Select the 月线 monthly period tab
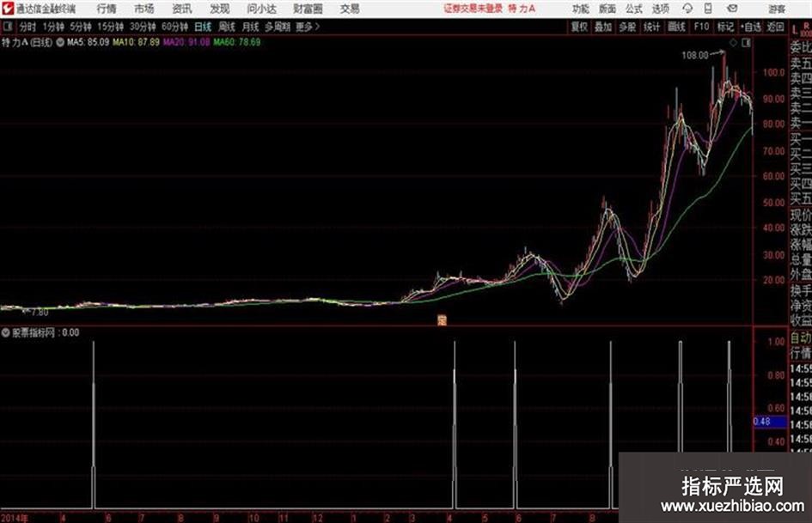Viewport: 812px width, 523px height. pyautogui.click(x=251, y=27)
